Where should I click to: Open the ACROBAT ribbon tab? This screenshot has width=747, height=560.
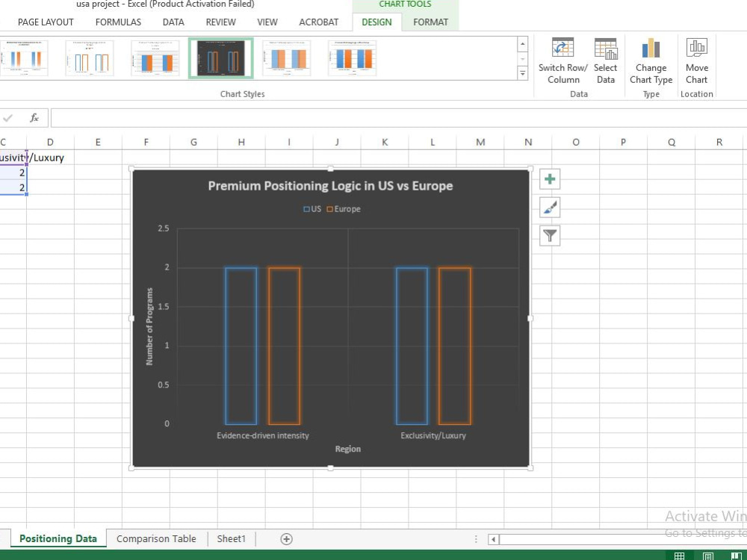coord(319,22)
